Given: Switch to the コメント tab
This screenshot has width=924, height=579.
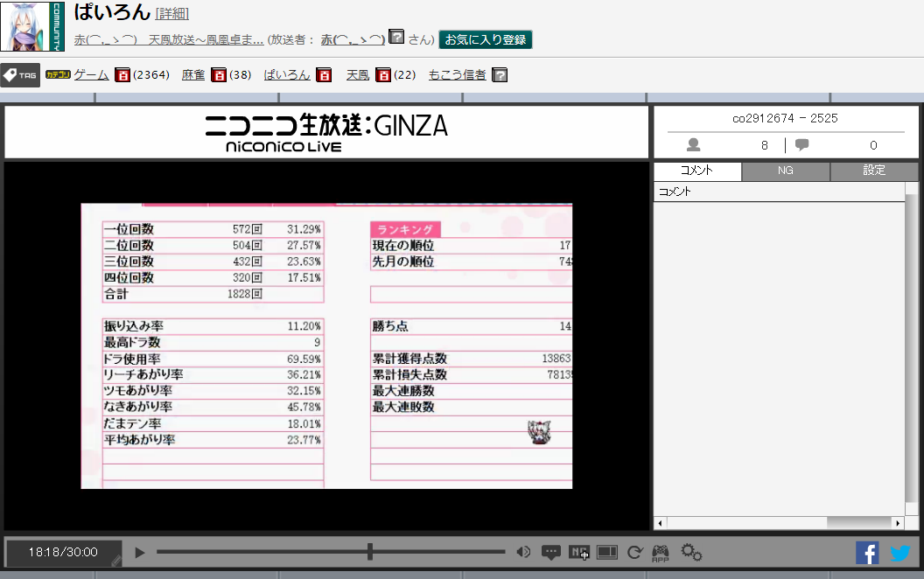Looking at the screenshot, I should coord(697,171).
